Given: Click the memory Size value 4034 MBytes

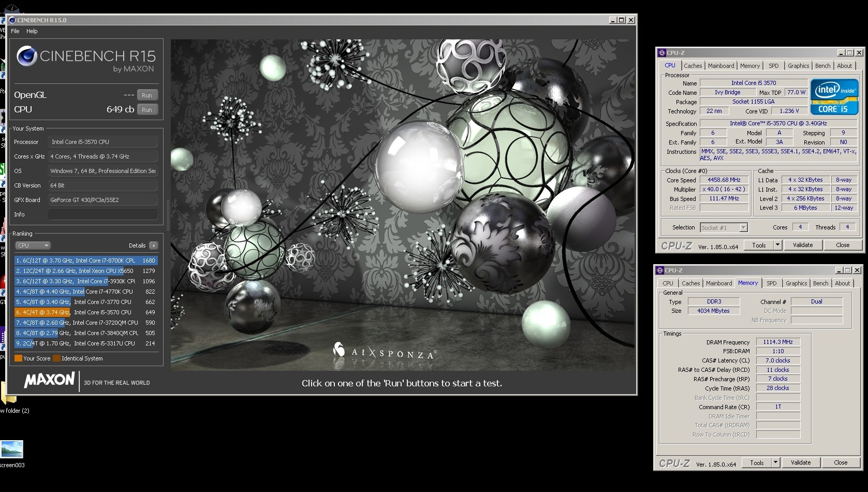Looking at the screenshot, I should 713,311.
